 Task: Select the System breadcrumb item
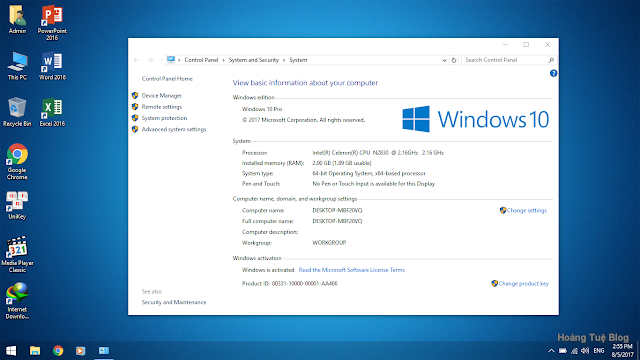pyautogui.click(x=298, y=60)
